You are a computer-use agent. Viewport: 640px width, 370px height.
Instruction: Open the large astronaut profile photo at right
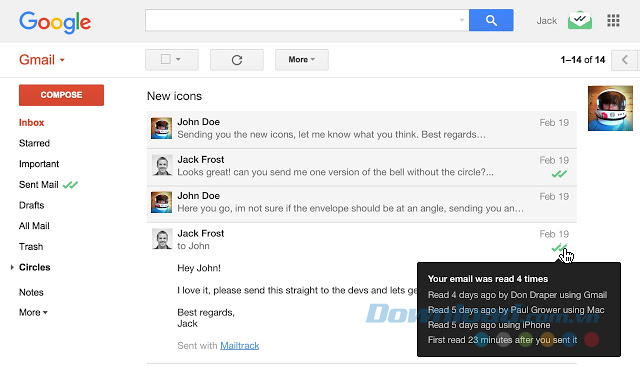click(610, 108)
